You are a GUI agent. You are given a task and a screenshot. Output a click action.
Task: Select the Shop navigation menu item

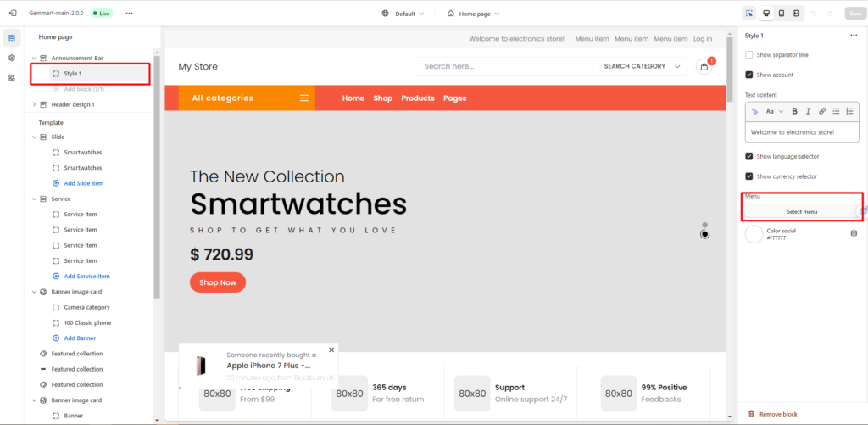(x=382, y=98)
